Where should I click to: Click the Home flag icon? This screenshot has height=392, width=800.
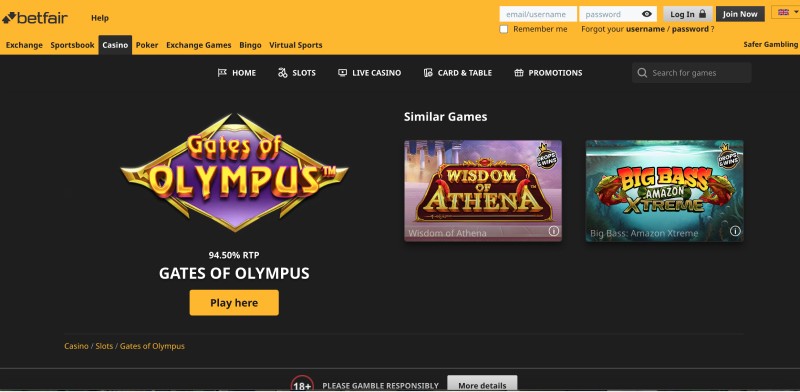click(x=222, y=73)
